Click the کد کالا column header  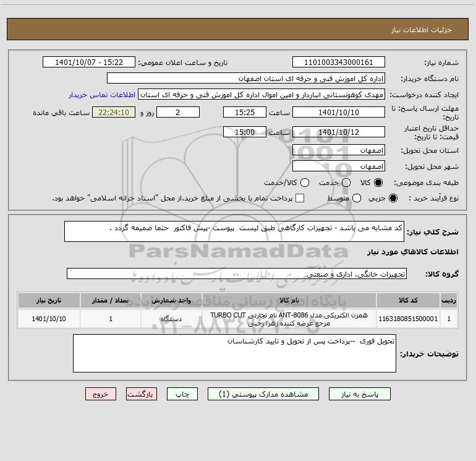[x=408, y=301]
